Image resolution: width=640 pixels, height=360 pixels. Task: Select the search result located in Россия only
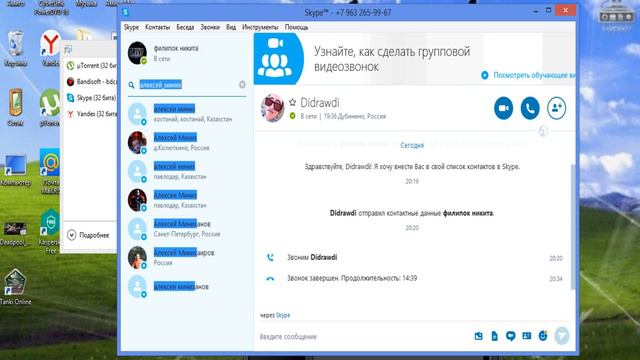187,258
